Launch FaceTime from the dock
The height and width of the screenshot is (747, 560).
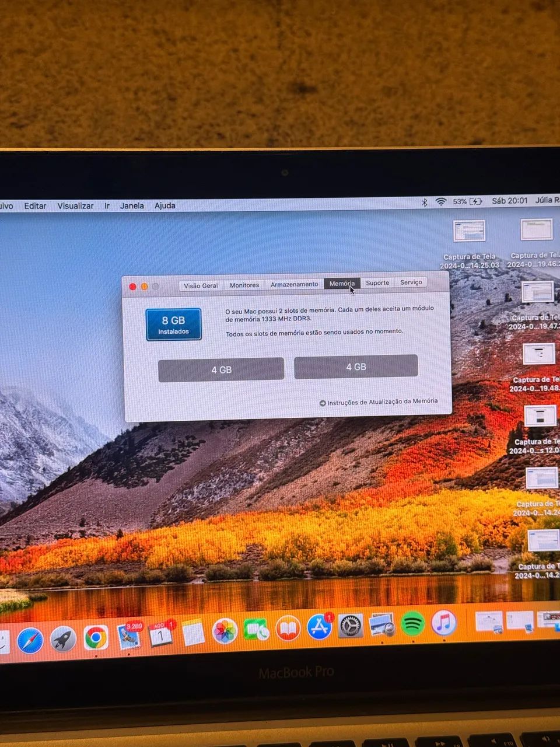(x=256, y=630)
